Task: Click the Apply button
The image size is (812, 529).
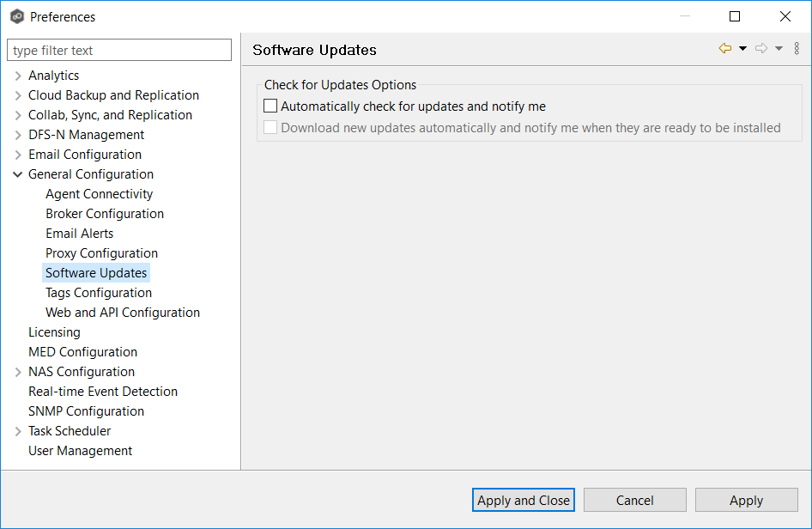Action: pyautogui.click(x=746, y=501)
